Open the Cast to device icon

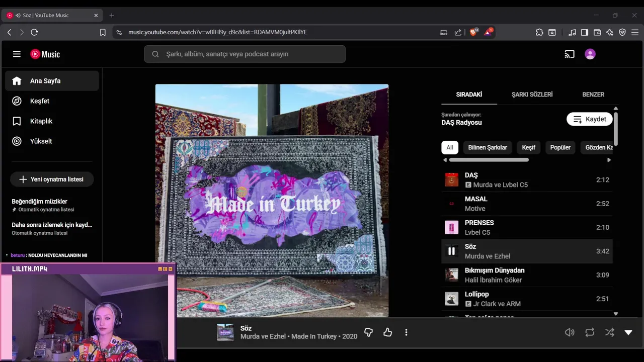570,54
